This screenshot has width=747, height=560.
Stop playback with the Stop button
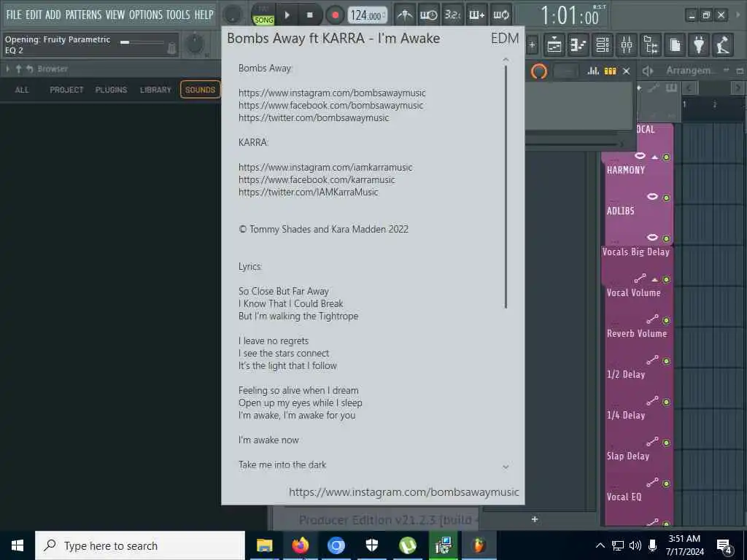pos(309,15)
